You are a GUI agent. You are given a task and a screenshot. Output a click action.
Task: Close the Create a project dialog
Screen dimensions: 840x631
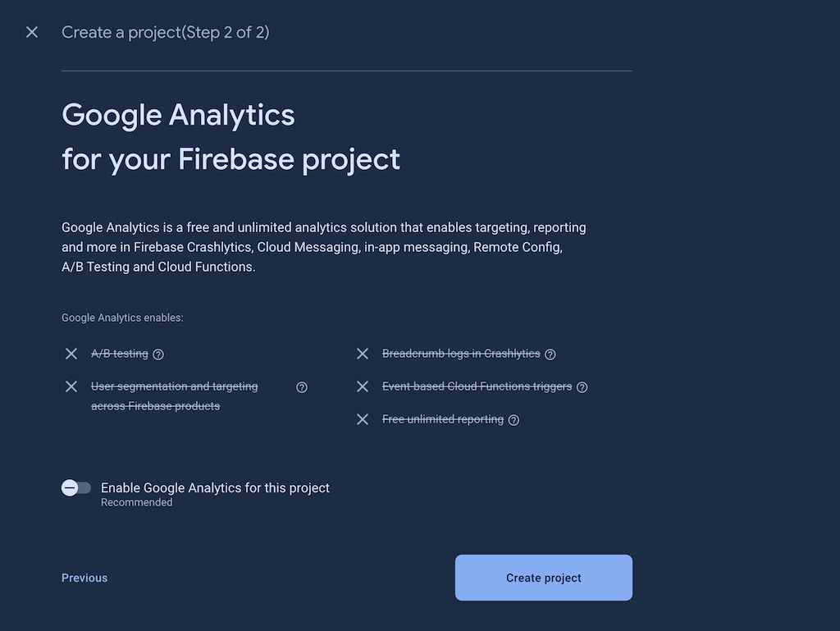coord(32,32)
